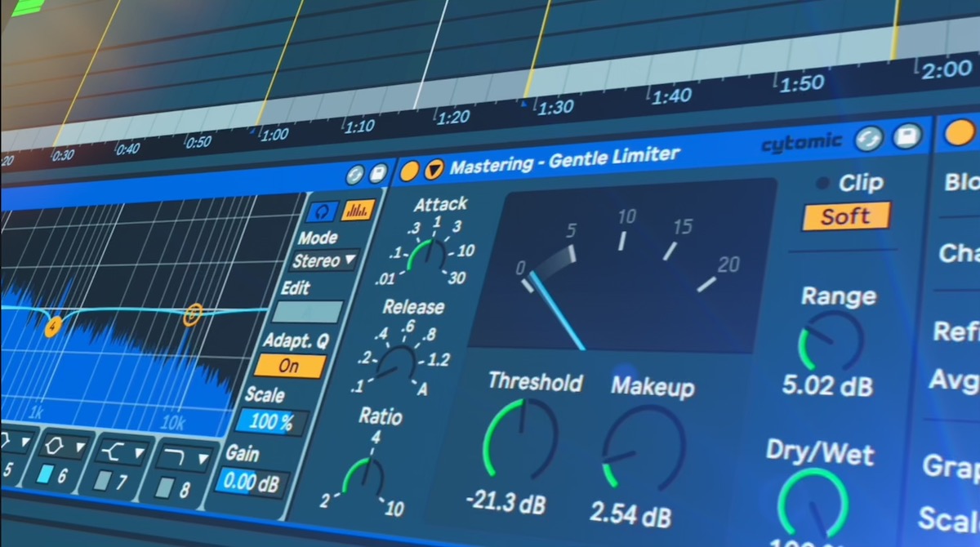Screen dimensions: 980x547
Task: Toggle the orange spectrum analyzer icon
Action: pos(357,210)
